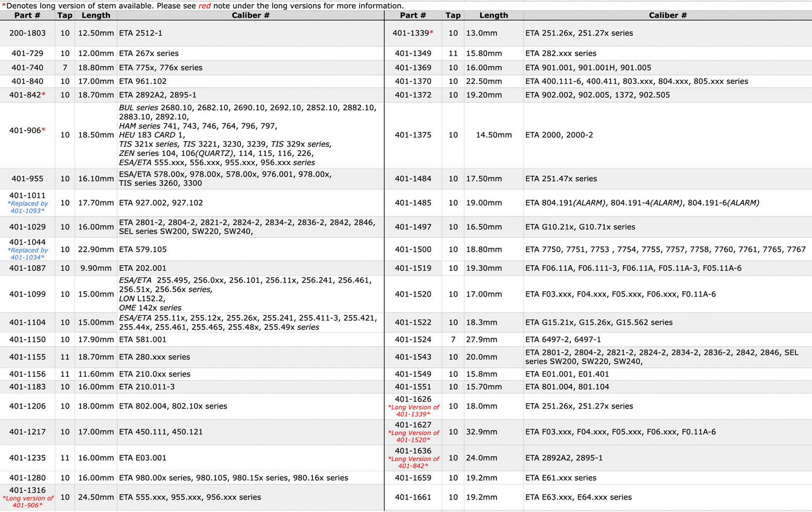The width and height of the screenshot is (812, 512).
Task: Select part number 401-1339 with asterisk
Action: point(413,33)
